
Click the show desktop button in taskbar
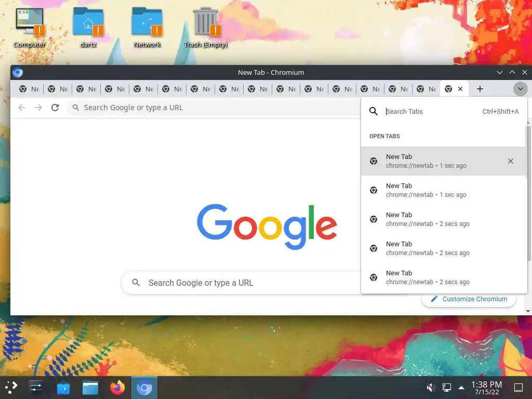[518, 388]
